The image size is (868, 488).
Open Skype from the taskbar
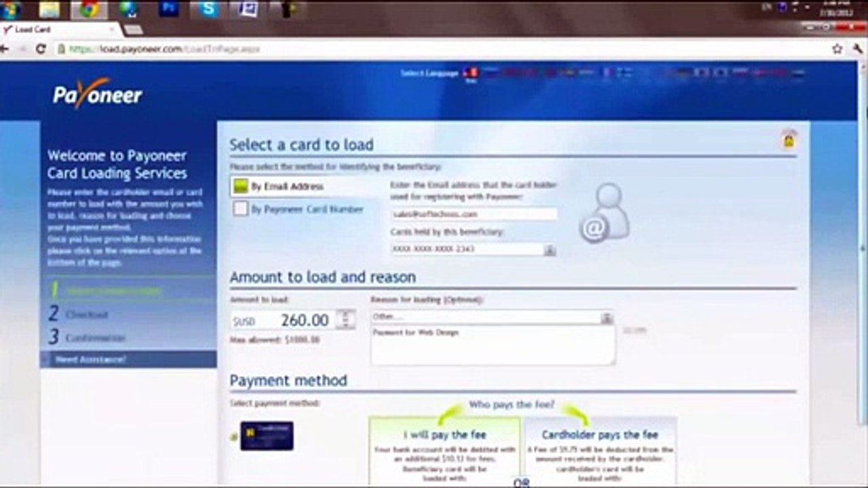pyautogui.click(x=209, y=9)
